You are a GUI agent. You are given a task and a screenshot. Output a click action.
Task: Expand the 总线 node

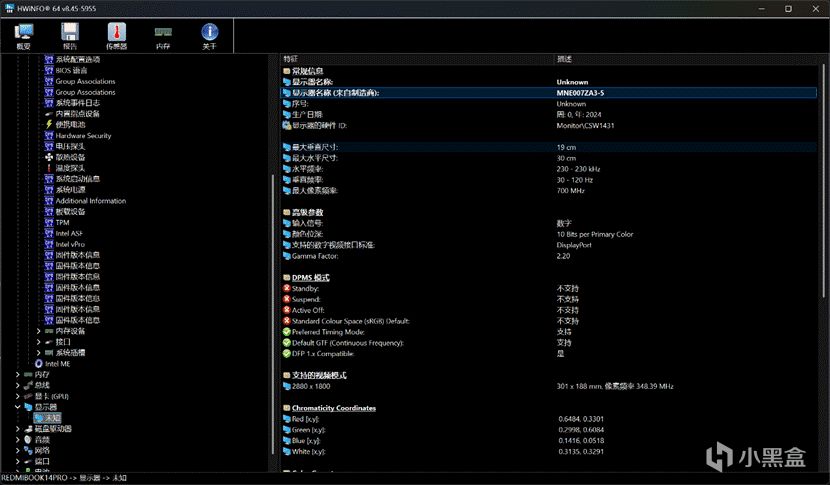tap(17, 385)
